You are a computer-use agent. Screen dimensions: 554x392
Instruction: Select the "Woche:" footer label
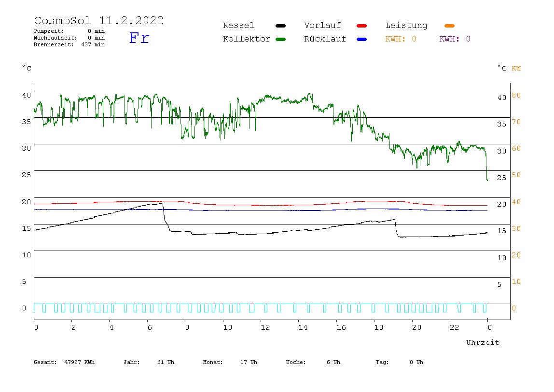point(296,362)
